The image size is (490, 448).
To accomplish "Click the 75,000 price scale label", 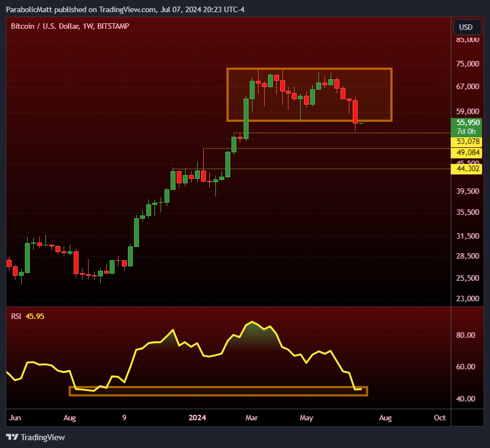I will [x=467, y=64].
